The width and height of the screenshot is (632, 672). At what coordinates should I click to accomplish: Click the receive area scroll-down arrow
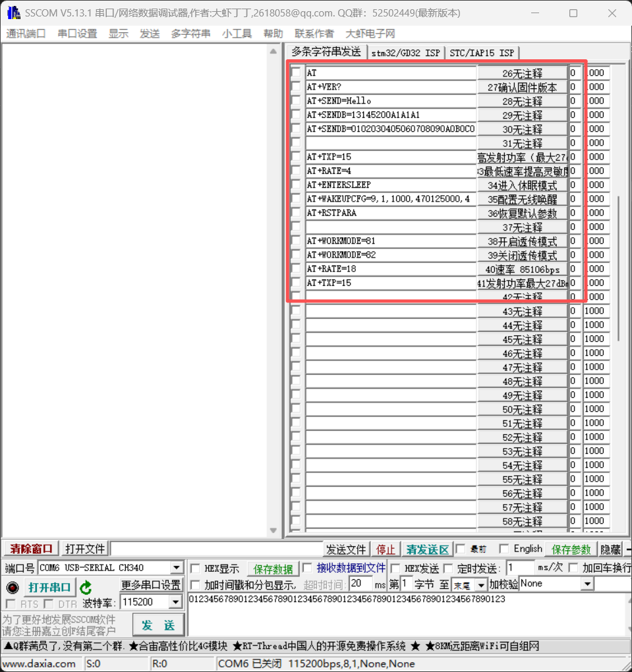click(273, 530)
